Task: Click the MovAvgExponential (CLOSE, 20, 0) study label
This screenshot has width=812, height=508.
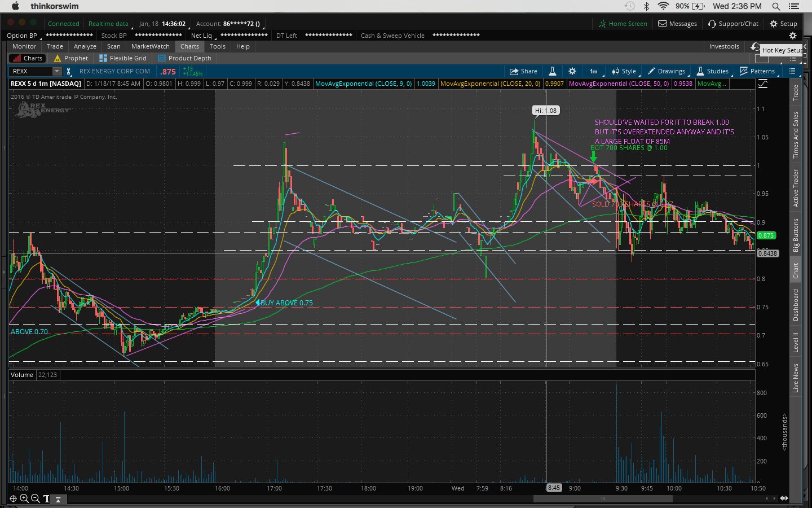Action: click(490, 84)
